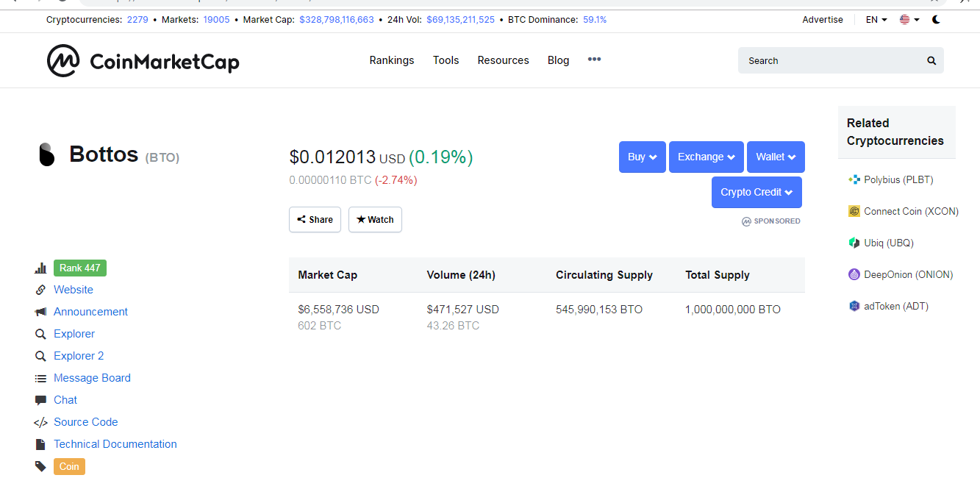The width and height of the screenshot is (980, 489).
Task: Click the rank bar chart icon
Action: (x=40, y=268)
